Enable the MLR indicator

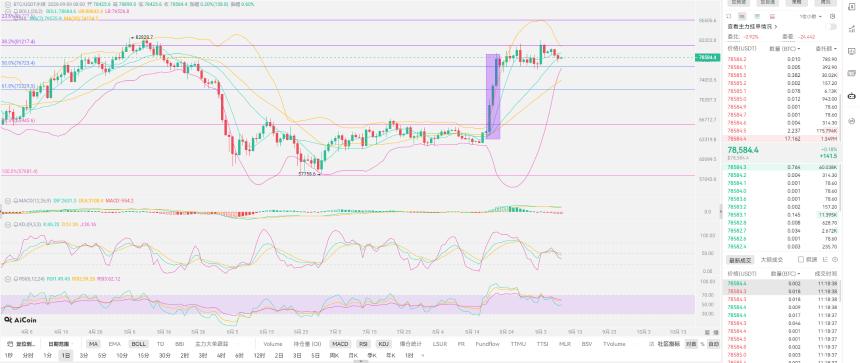[565, 344]
